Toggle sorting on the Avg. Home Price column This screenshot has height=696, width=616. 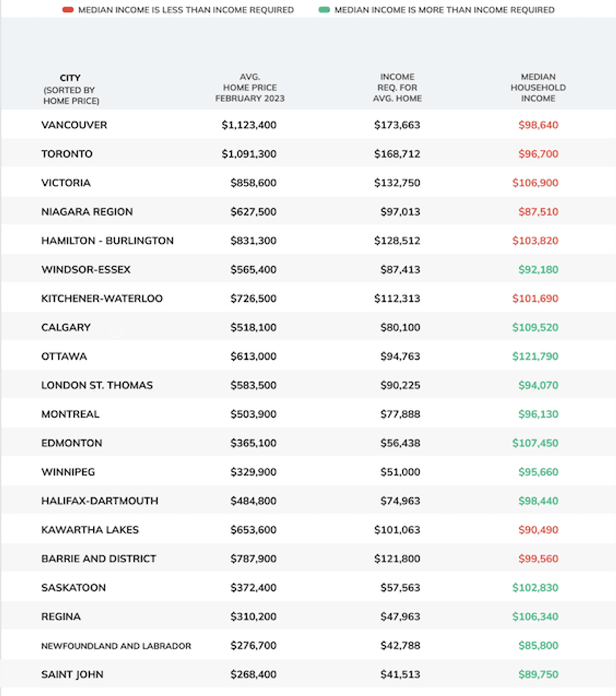[x=251, y=87]
